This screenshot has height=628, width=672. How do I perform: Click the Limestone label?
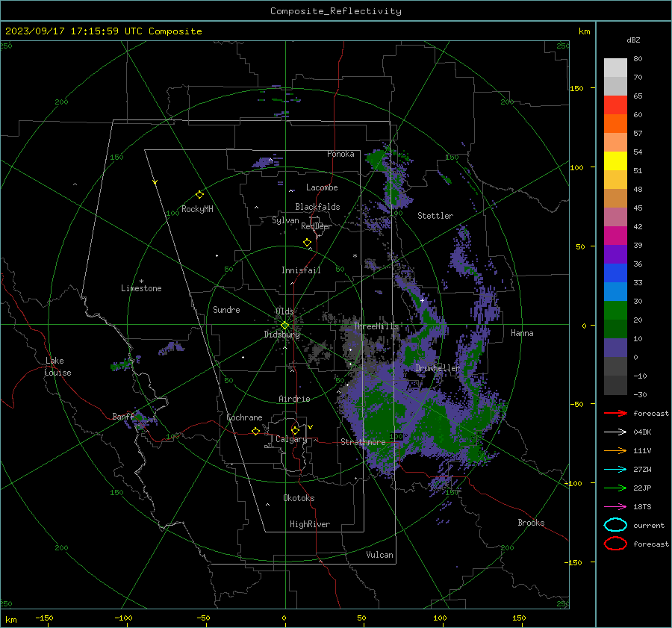(x=141, y=288)
